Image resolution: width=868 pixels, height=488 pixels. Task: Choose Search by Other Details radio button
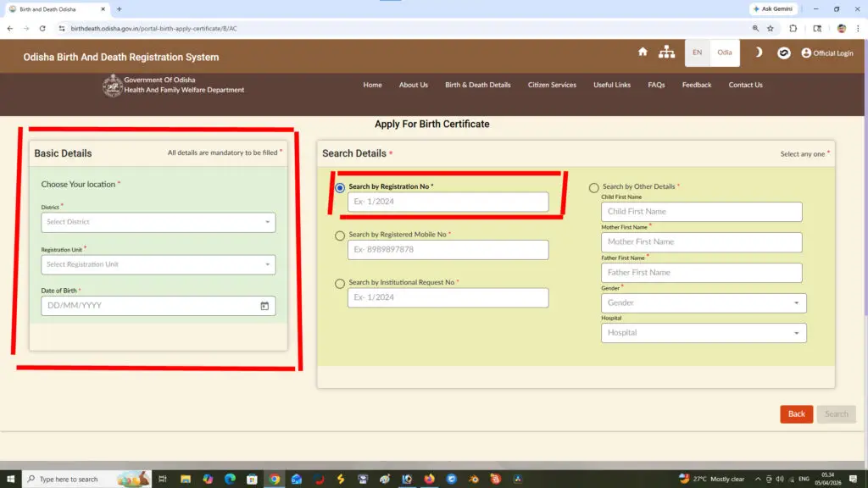click(x=594, y=187)
